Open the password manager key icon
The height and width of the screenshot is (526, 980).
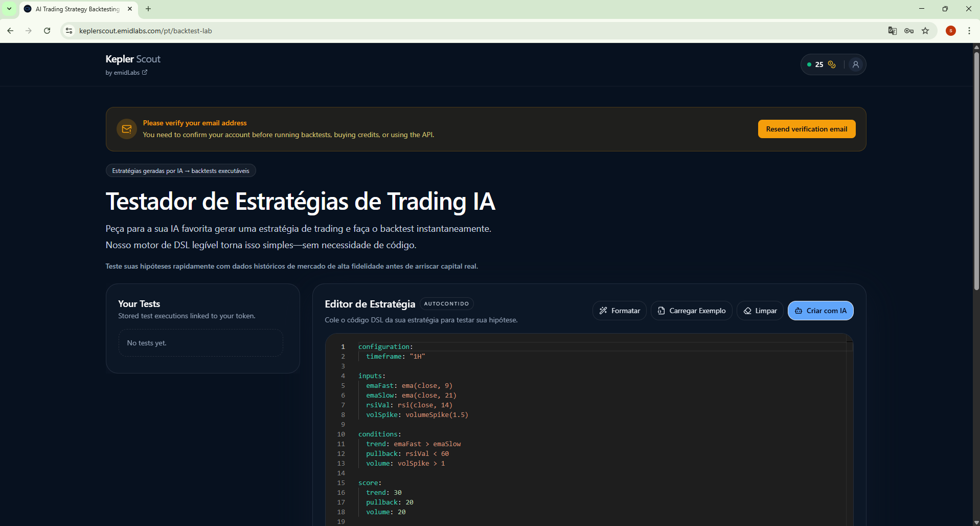909,31
